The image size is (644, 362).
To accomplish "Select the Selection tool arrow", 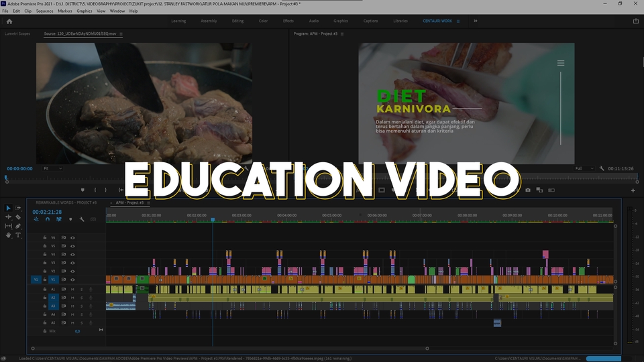I will coord(8,208).
